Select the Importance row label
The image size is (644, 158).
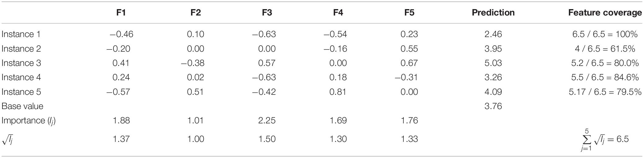coord(28,121)
